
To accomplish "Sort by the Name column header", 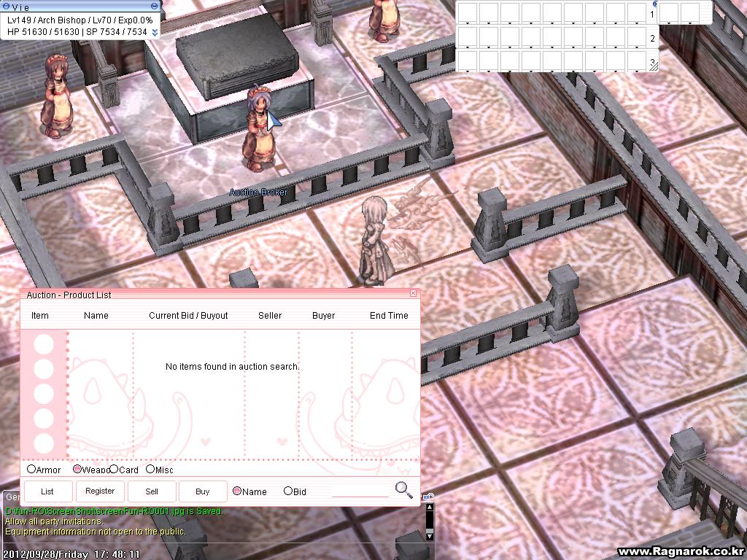I will tap(96, 315).
